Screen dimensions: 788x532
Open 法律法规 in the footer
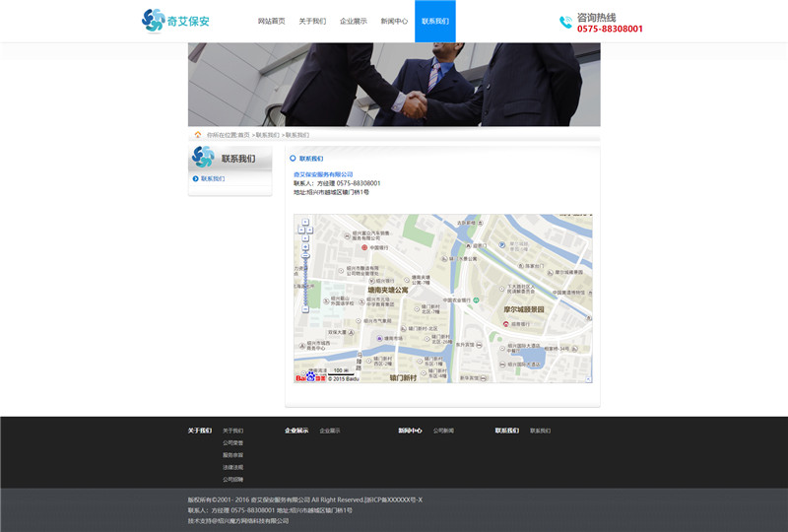coord(232,468)
